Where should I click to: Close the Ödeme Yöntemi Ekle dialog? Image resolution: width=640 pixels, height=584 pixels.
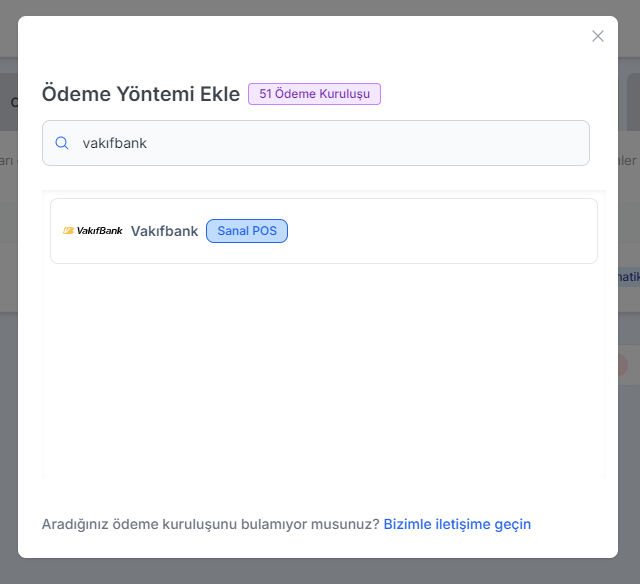point(598,36)
